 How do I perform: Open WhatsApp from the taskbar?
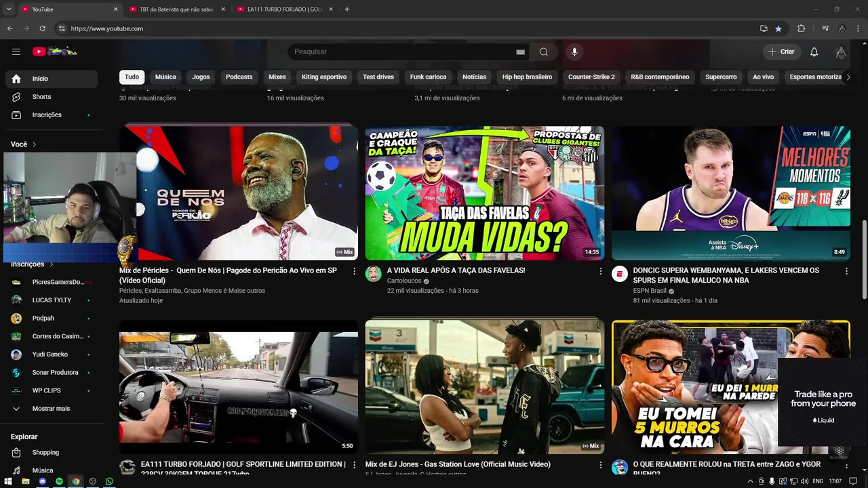coord(109,481)
